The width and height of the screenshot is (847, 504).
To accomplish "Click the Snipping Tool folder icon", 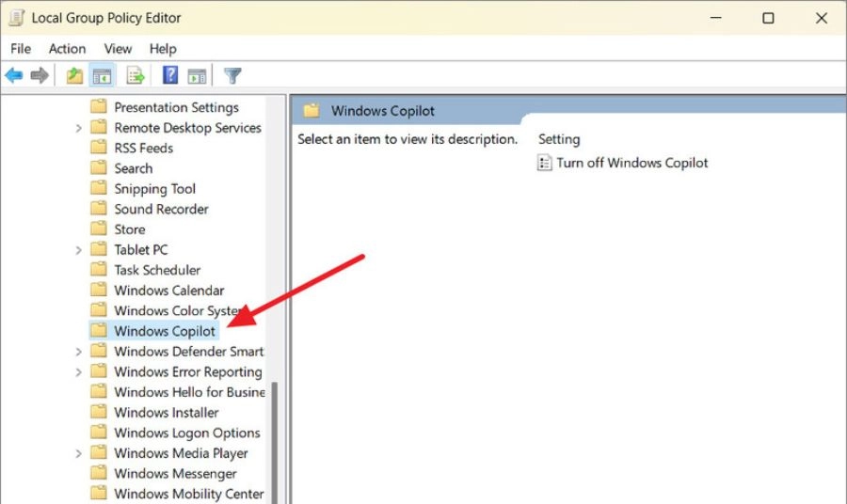I will [98, 188].
